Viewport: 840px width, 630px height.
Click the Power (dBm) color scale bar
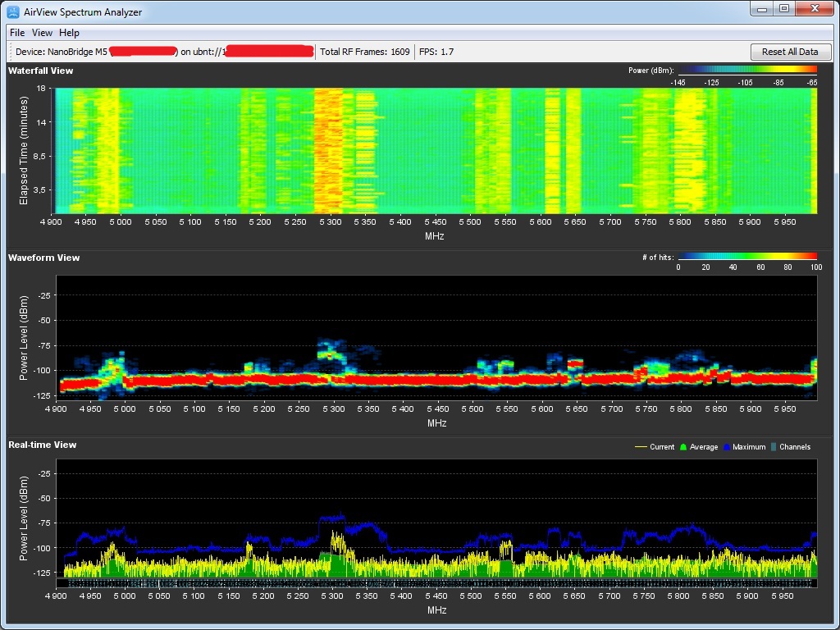point(747,71)
